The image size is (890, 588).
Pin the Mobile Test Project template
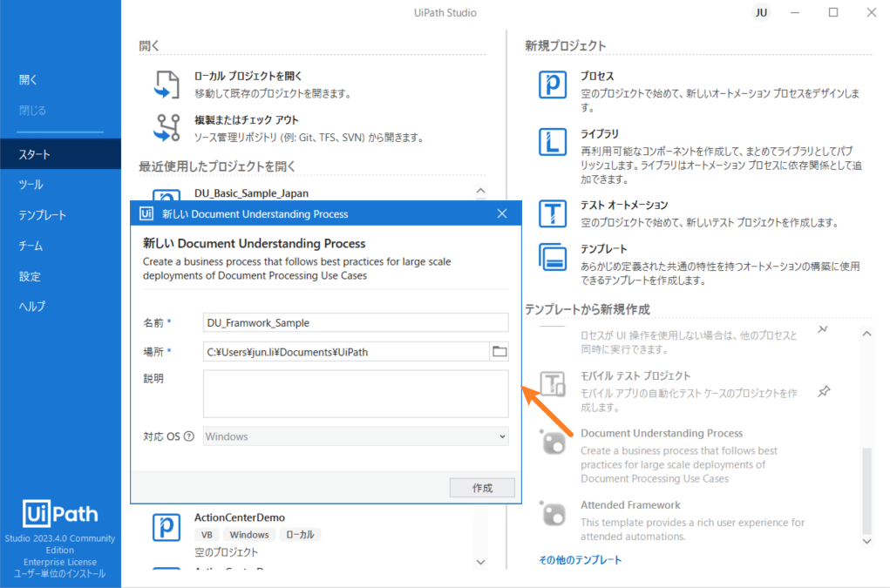[824, 391]
